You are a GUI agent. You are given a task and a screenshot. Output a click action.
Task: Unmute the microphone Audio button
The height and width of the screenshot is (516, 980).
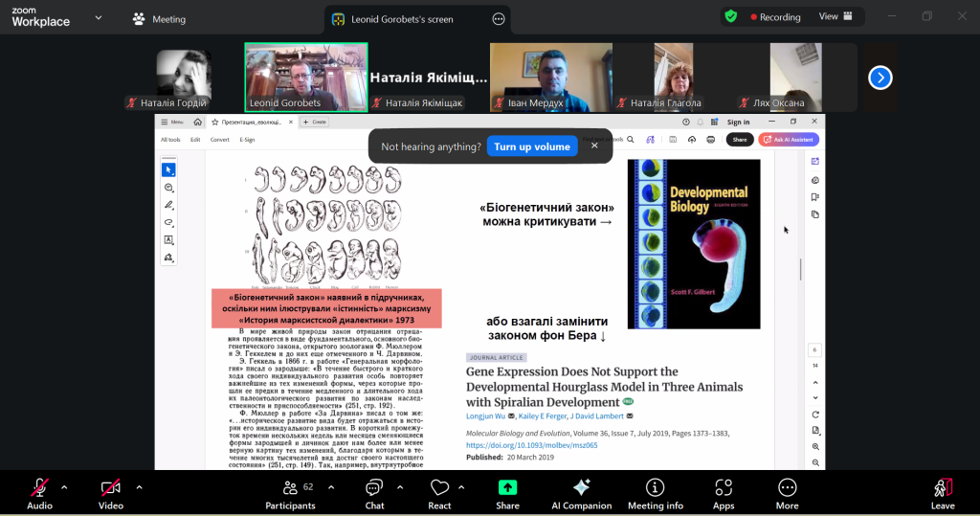[x=39, y=492]
